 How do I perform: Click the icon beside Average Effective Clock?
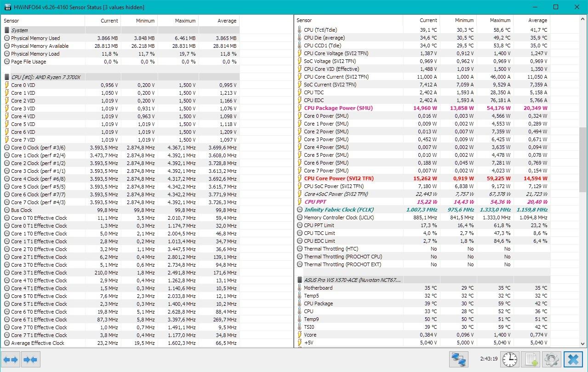click(7, 343)
